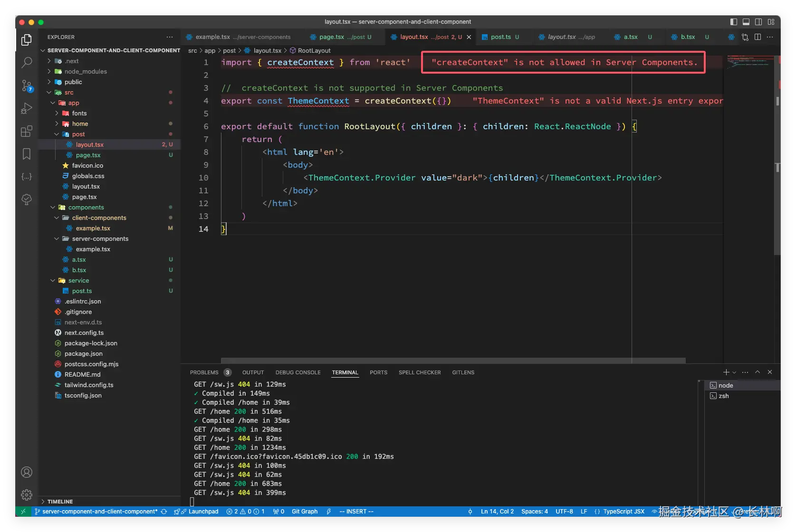Screen dimensions: 796x532
Task: Open Run and Debug view
Action: pyautogui.click(x=27, y=108)
